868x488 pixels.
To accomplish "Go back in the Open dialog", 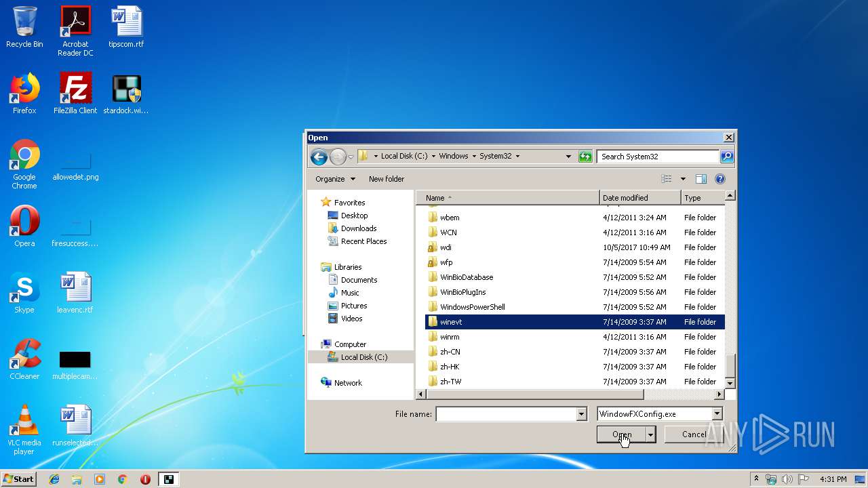I will pyautogui.click(x=319, y=157).
